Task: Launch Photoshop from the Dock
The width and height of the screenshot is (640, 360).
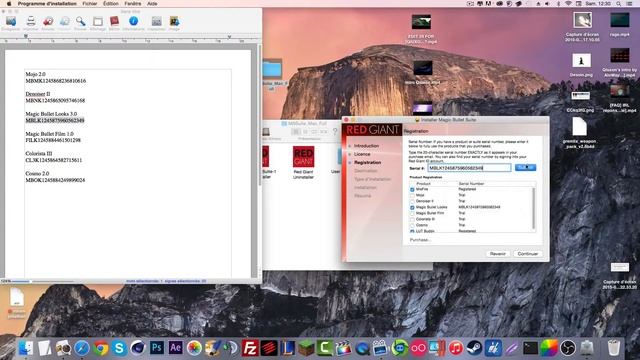Action: (x=157, y=348)
